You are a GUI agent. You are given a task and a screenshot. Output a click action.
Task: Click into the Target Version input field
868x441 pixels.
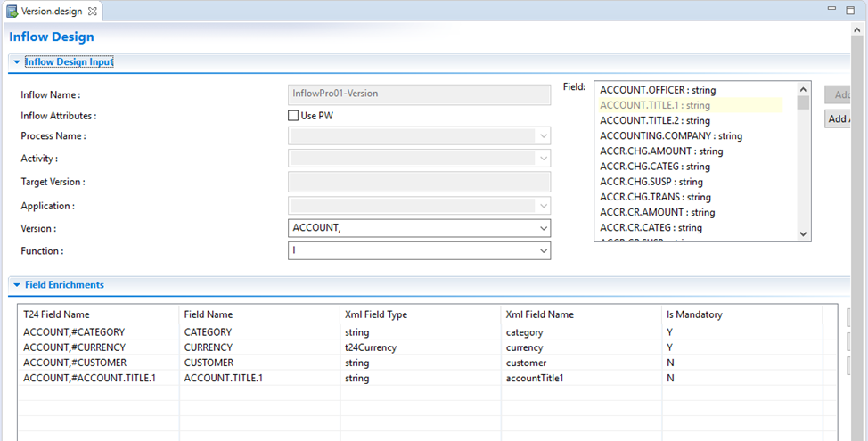pos(419,182)
